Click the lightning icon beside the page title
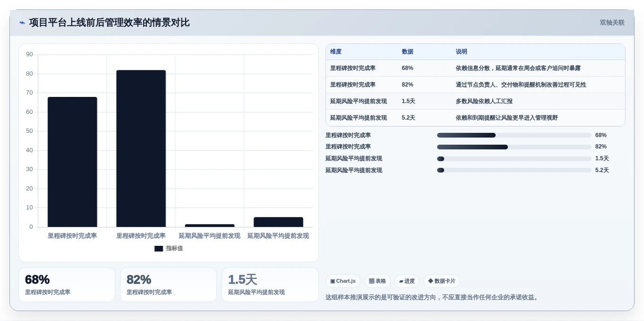Viewport: 644px width, 321px height. [22, 23]
